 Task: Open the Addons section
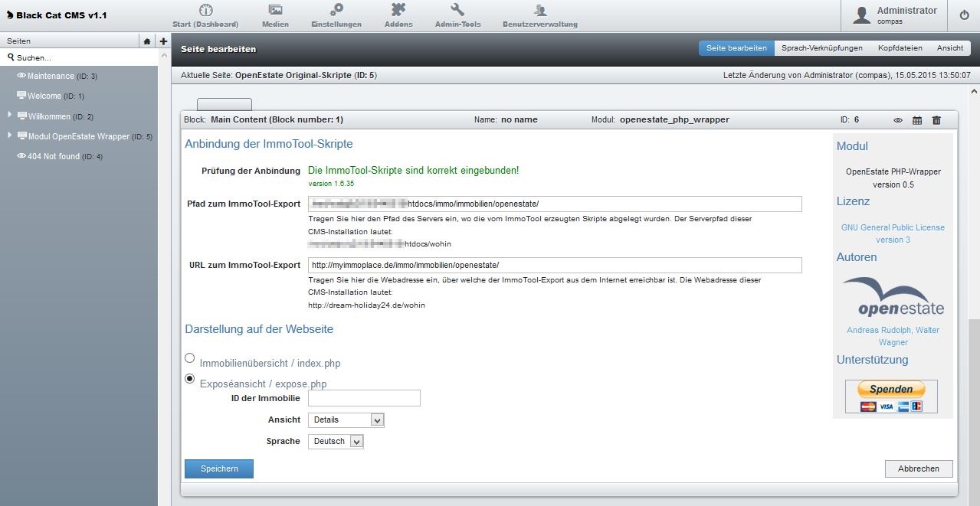[x=398, y=16]
